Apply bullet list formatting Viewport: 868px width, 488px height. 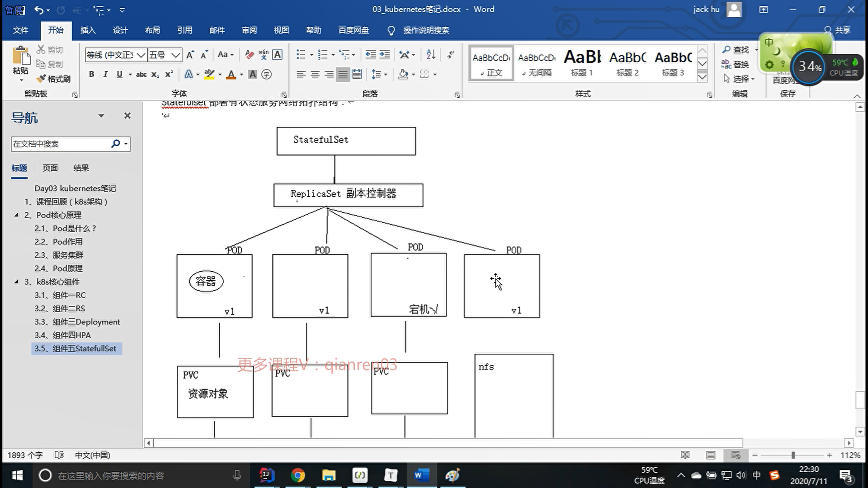pyautogui.click(x=301, y=55)
